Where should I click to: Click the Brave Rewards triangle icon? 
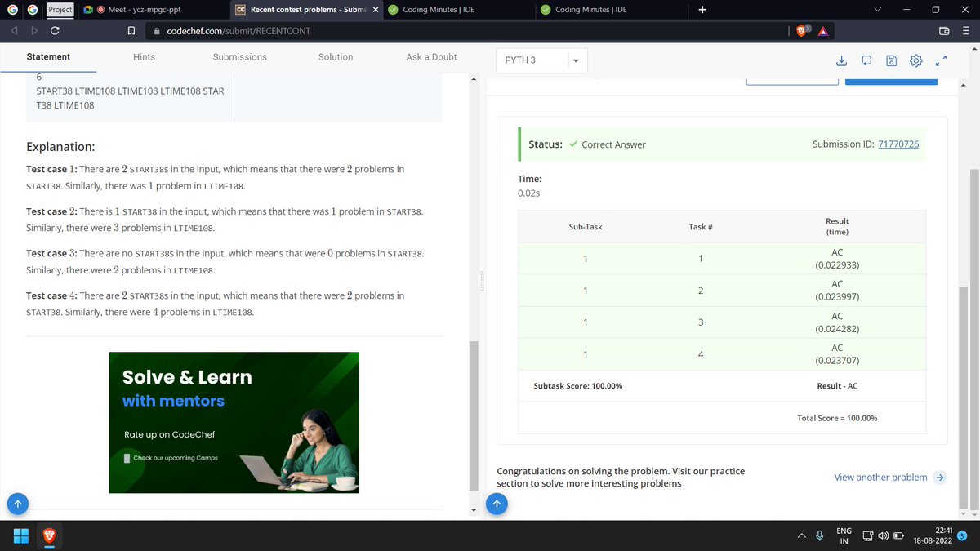coord(822,31)
